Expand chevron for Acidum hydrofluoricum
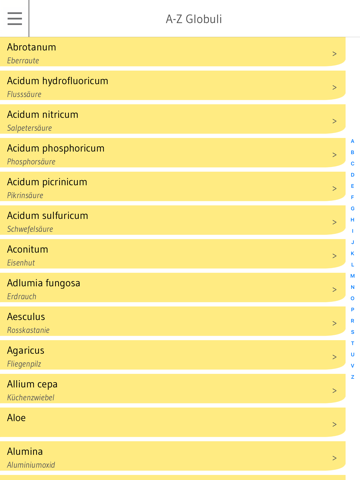Screen dimensions: 360x480 [334, 87]
